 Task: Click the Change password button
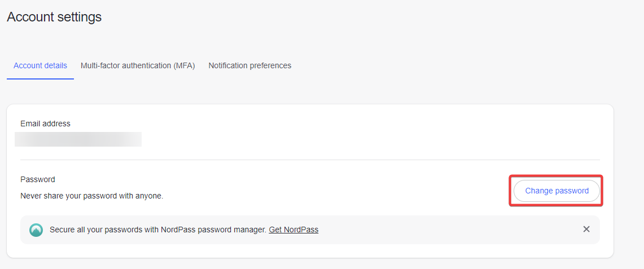pos(557,191)
